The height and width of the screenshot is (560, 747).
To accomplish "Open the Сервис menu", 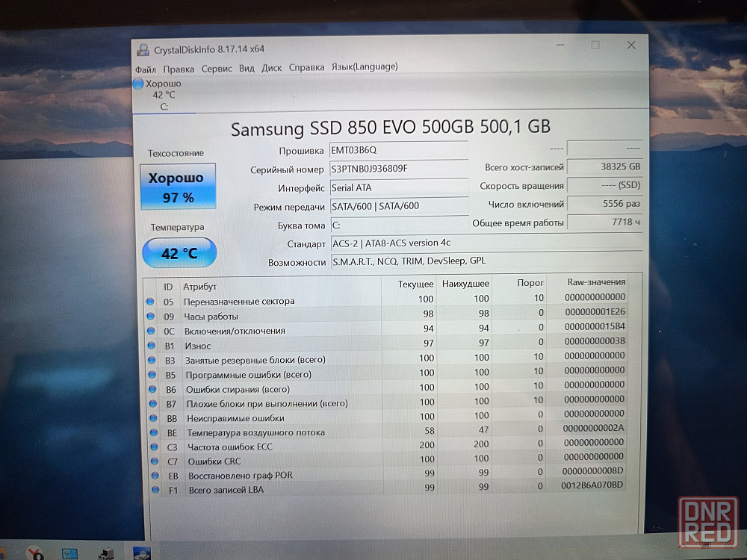I will tap(217, 69).
